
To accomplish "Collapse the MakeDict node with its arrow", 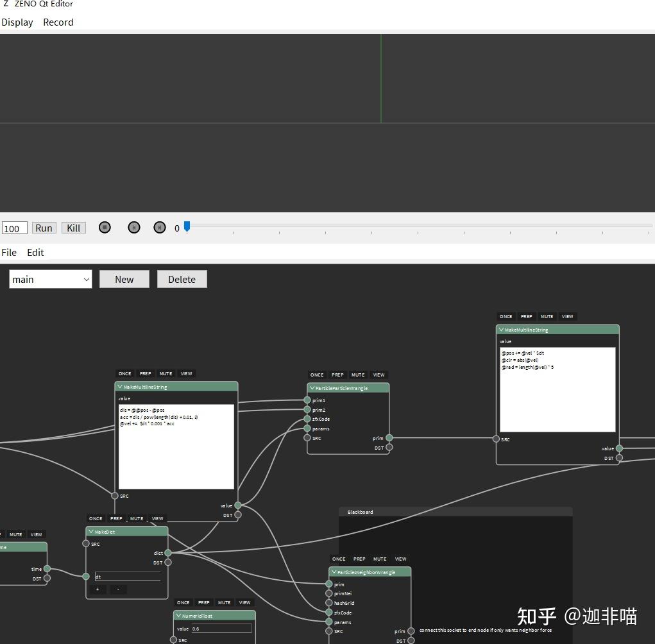I will [x=91, y=532].
